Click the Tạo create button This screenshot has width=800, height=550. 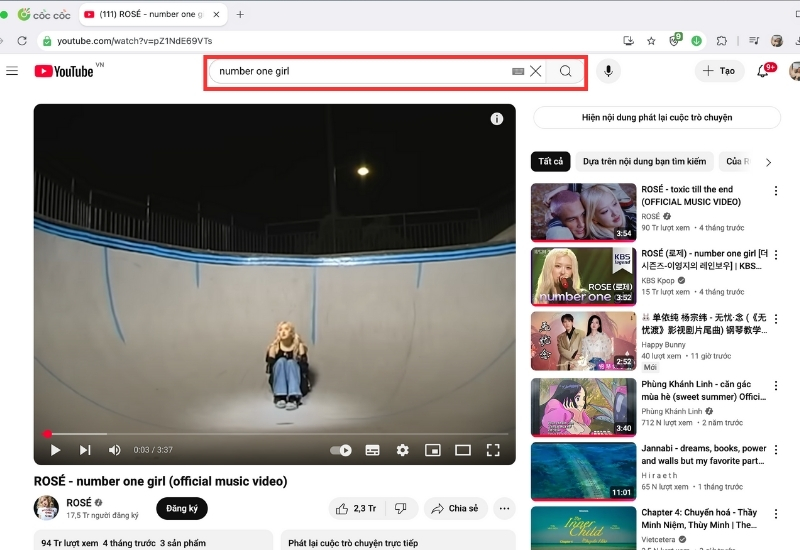[x=719, y=71]
